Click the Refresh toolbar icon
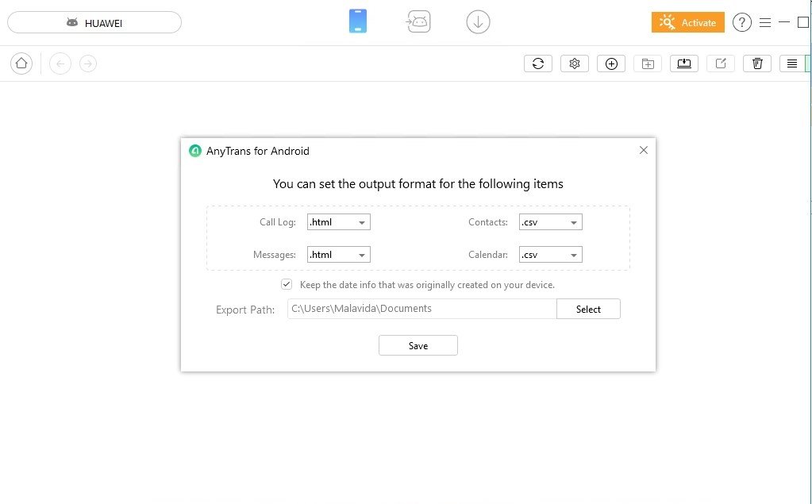 pyautogui.click(x=538, y=63)
